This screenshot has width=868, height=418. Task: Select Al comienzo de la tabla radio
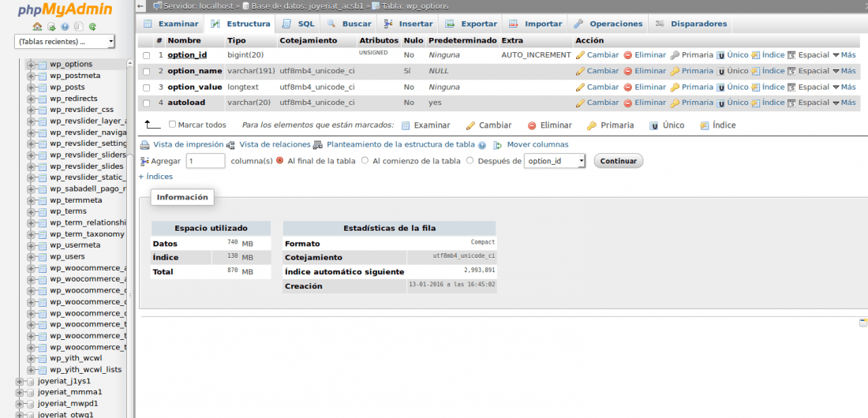pyautogui.click(x=365, y=161)
